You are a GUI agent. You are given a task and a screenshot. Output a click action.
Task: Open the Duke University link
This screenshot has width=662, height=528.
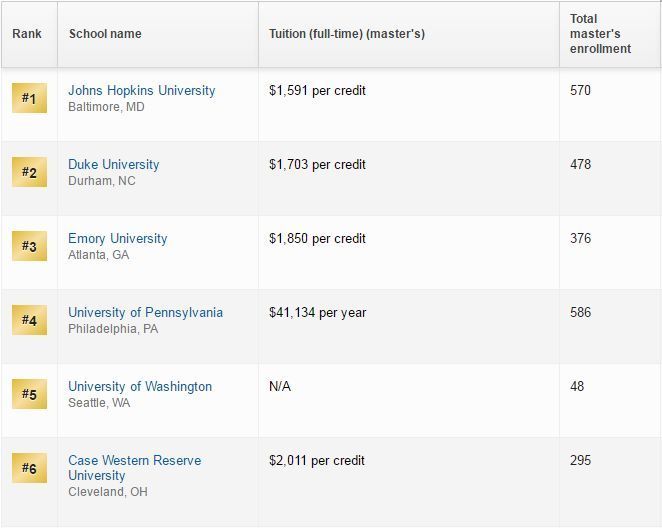pos(114,164)
